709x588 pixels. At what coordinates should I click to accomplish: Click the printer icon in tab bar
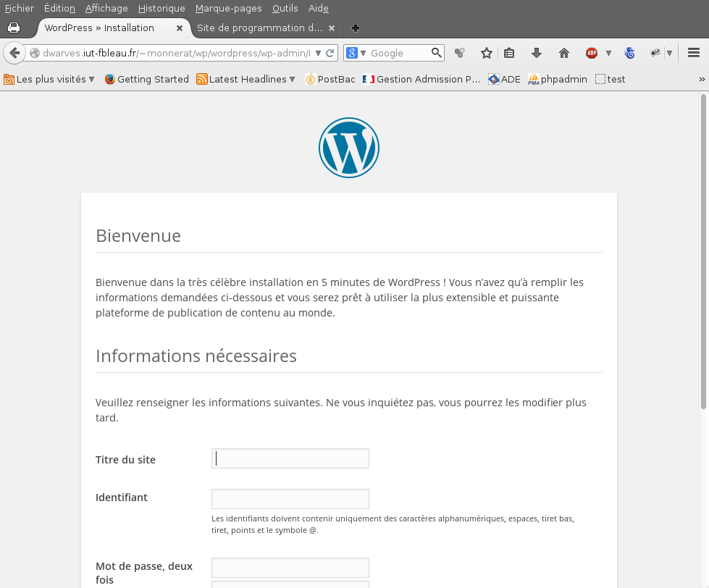[x=14, y=28]
